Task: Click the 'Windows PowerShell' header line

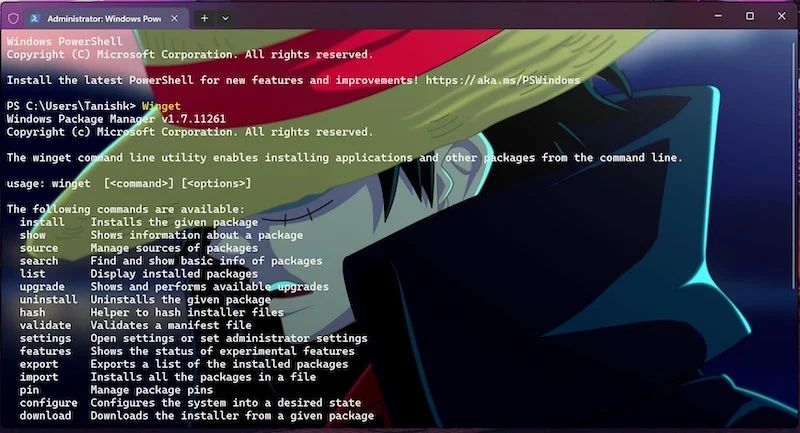Action: [64, 41]
